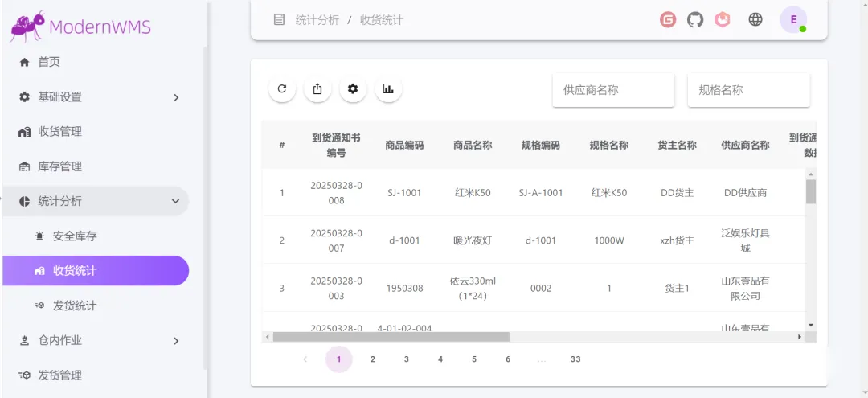Click the 货主名称 column header
Screen dimensions: 868x398
point(677,145)
